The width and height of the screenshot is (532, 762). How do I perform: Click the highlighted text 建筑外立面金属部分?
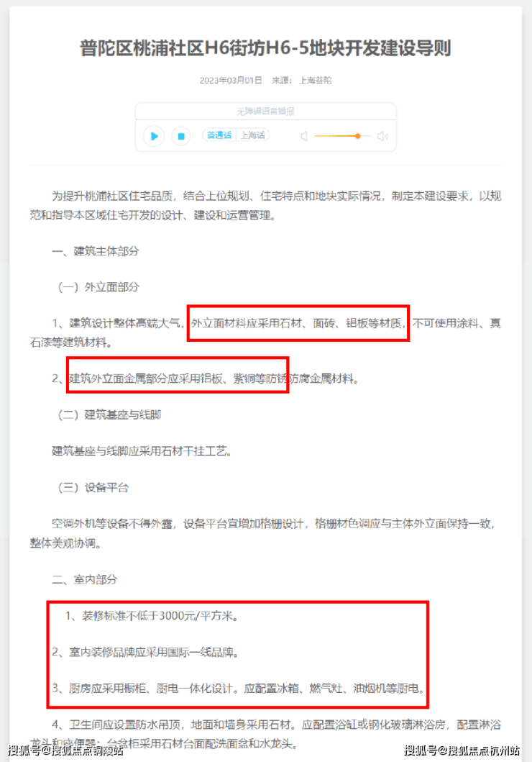(x=118, y=378)
